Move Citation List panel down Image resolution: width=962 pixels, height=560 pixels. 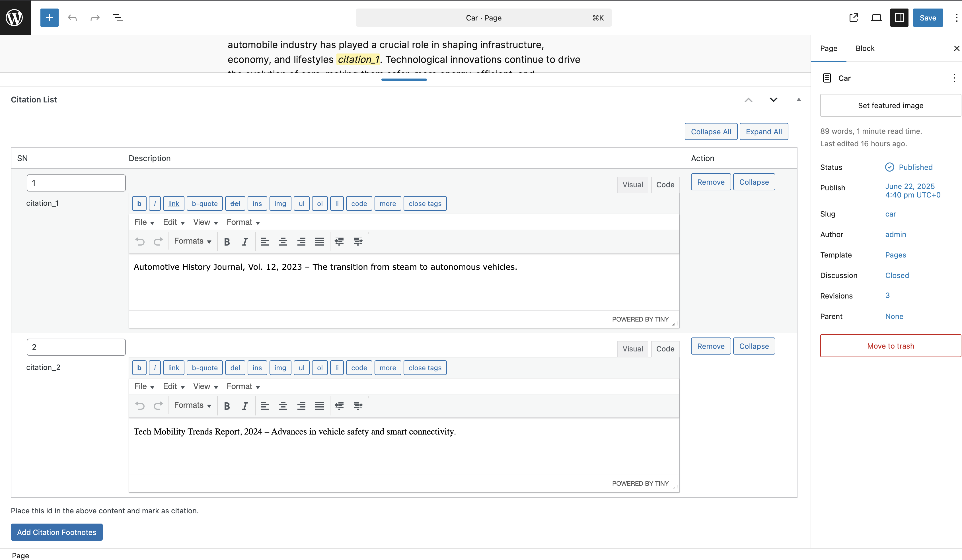point(773,100)
